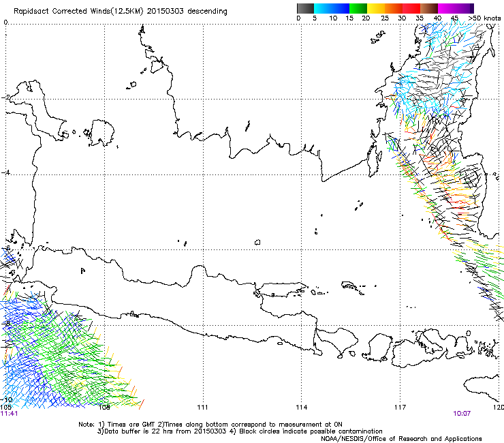Select the green 15-20 knots legend swatch
The height and width of the screenshot is (443, 504).
(x=358, y=8)
